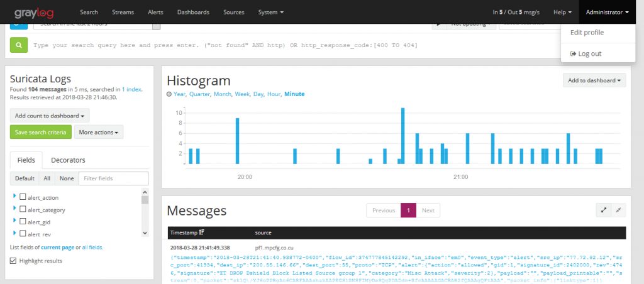The height and width of the screenshot is (284, 644).
Task: Run search with green magnifier button
Action: point(19,45)
